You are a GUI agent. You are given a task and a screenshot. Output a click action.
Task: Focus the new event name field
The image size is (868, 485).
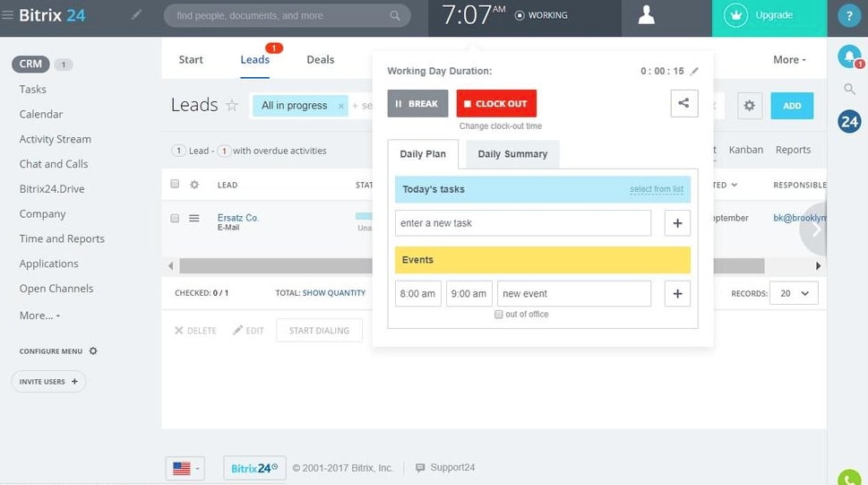574,294
